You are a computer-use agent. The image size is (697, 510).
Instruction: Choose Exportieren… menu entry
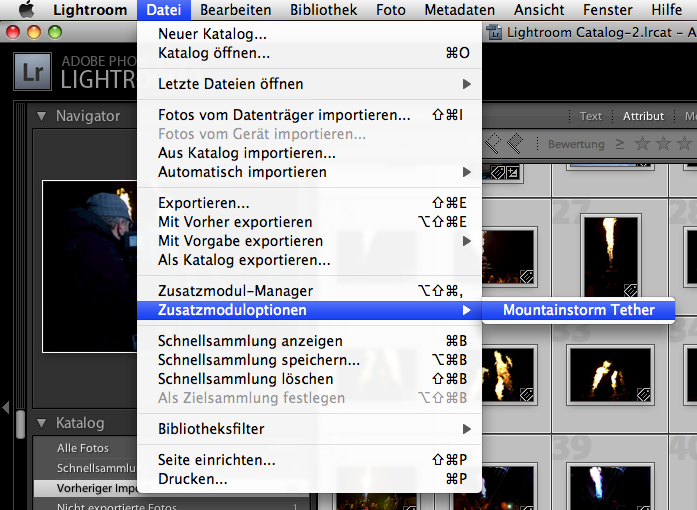(309, 203)
